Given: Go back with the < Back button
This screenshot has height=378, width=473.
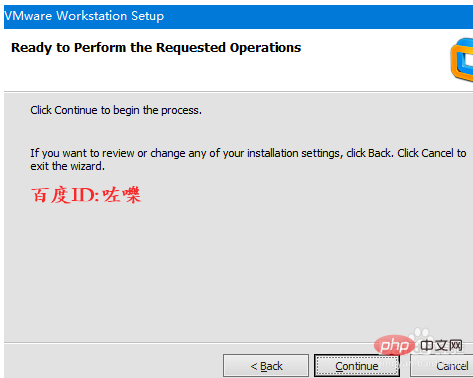Looking at the screenshot, I should 266,366.
